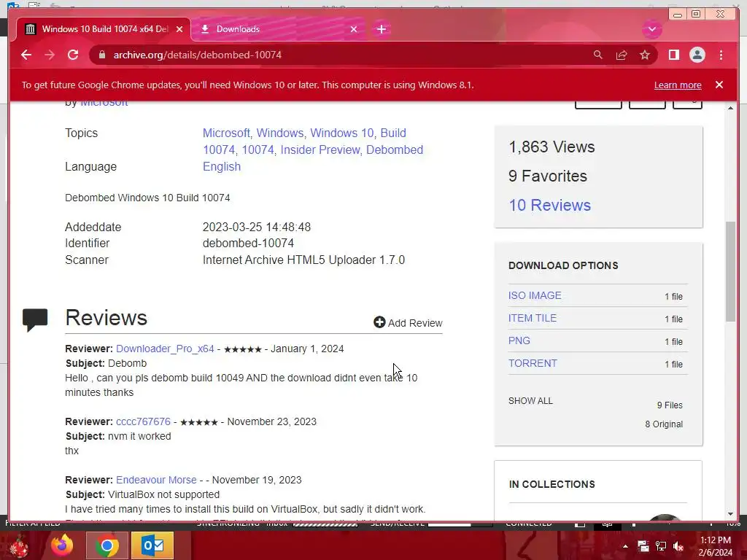747x560 pixels.
Task: Open the Chrome profile avatar
Action: pos(697,55)
